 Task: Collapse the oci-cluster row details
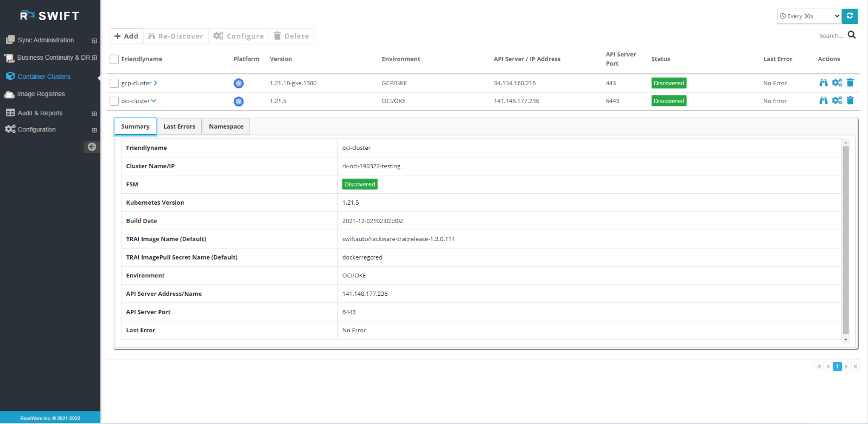[x=154, y=101]
